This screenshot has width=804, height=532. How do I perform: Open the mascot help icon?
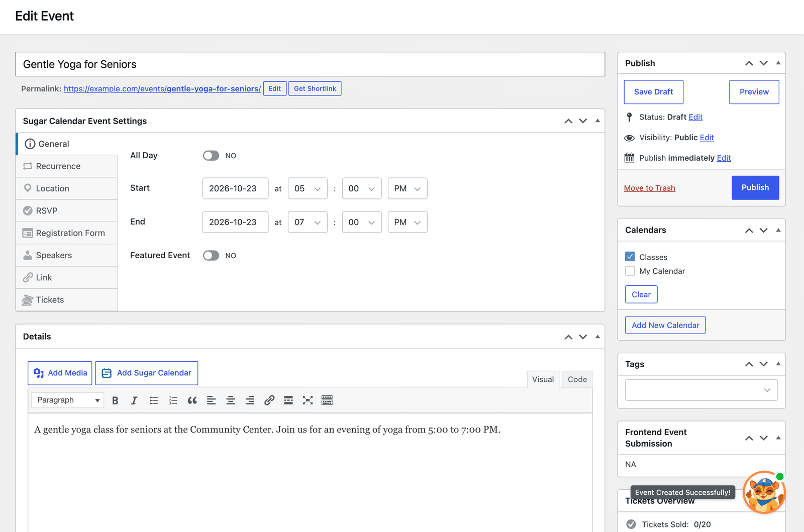764,492
